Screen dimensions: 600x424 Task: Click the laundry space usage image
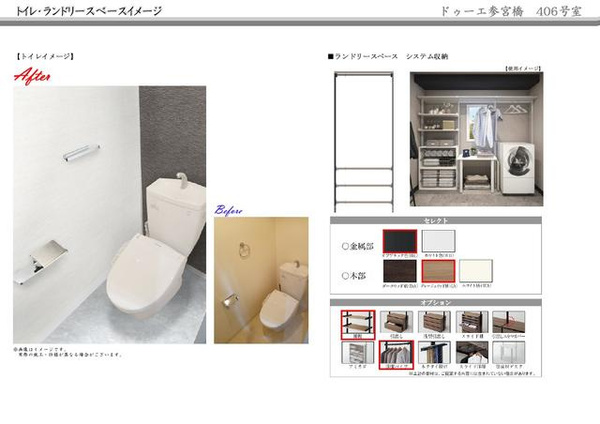pyautogui.click(x=474, y=140)
